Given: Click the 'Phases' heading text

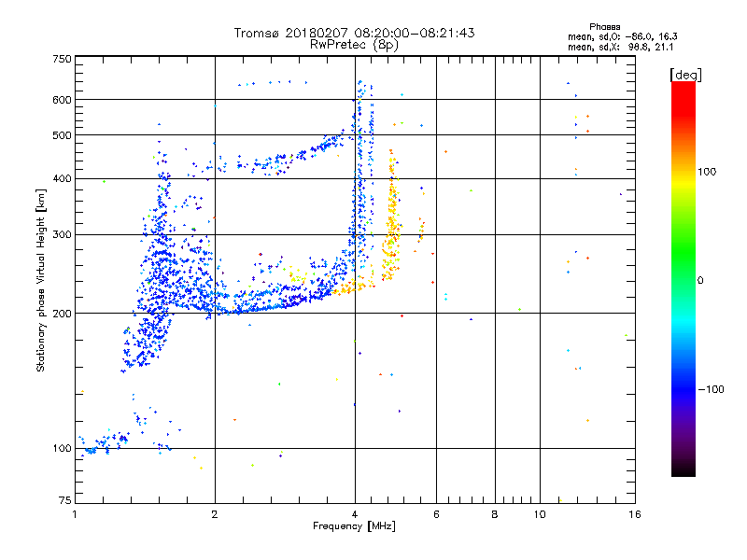Looking at the screenshot, I should pos(604,27).
